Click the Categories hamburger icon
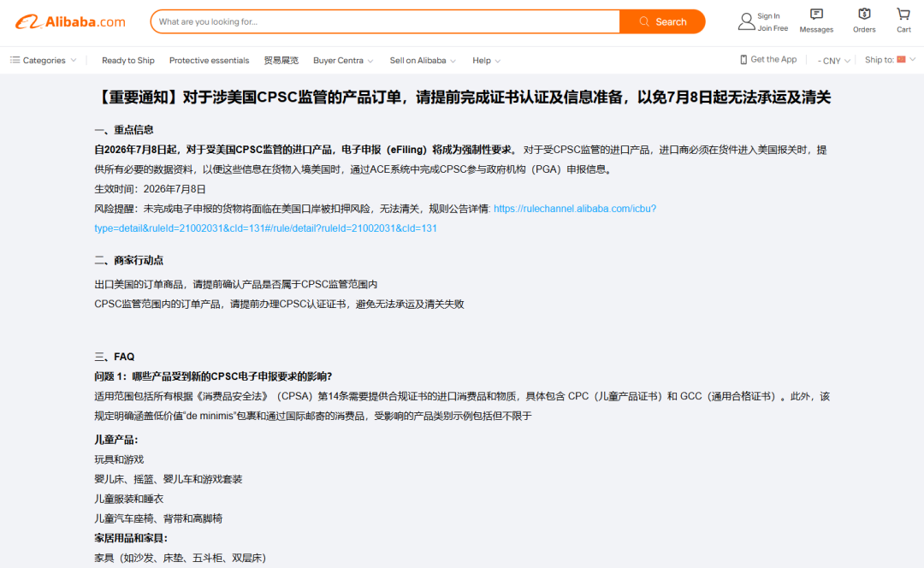Image resolution: width=924 pixels, height=568 pixels. 15,60
